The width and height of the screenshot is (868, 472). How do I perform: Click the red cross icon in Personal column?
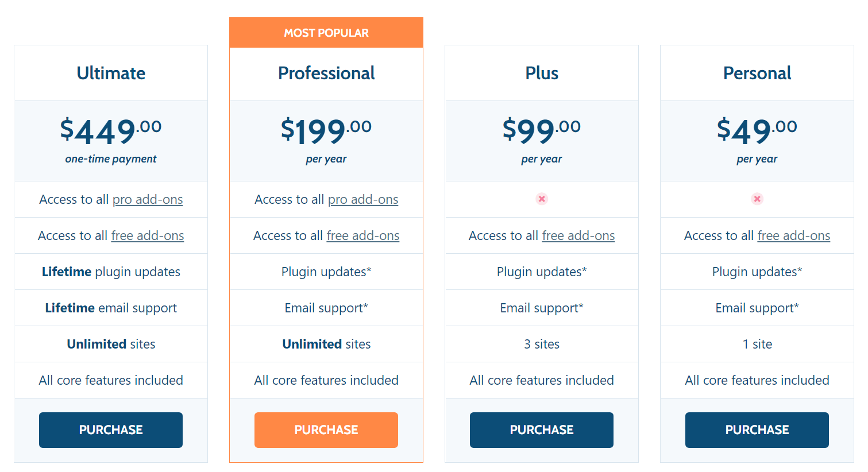pos(757,199)
